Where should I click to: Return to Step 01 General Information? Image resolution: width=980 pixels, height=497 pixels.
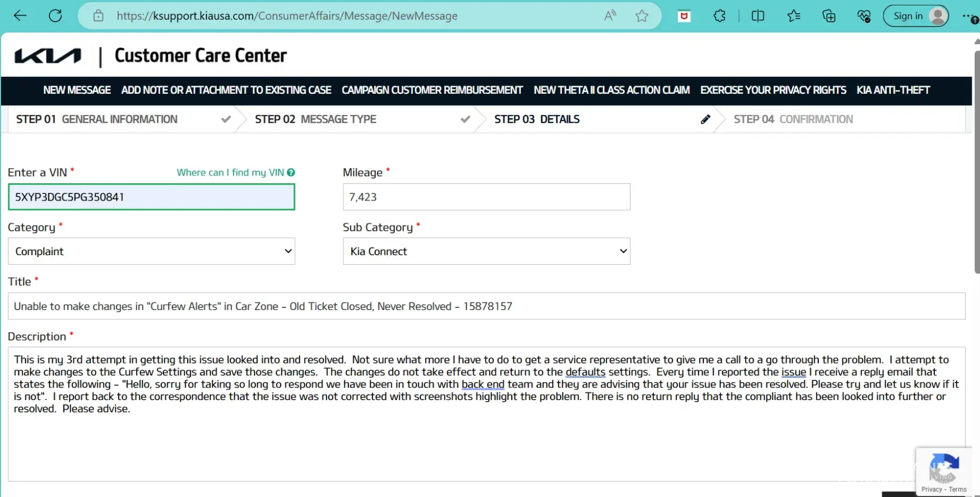tap(96, 119)
